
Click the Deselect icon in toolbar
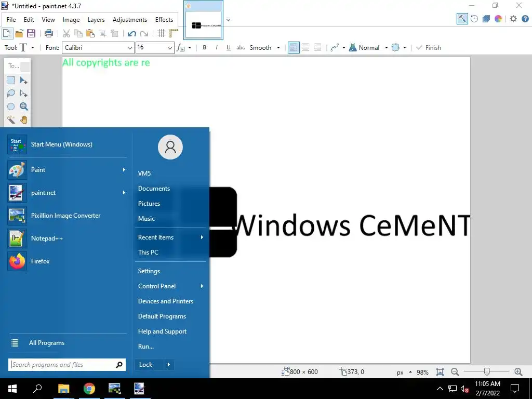[115, 33]
